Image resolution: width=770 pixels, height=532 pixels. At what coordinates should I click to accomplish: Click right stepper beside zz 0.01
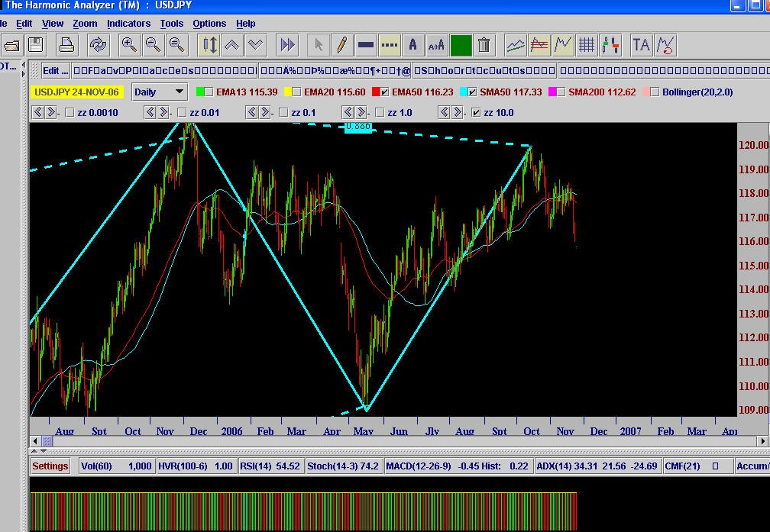coord(163,112)
